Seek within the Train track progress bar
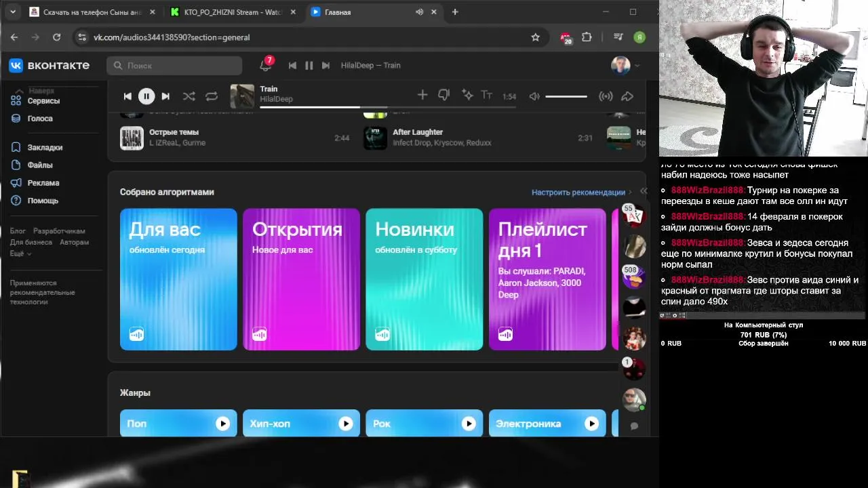The height and width of the screenshot is (488, 868). pyautogui.click(x=388, y=106)
